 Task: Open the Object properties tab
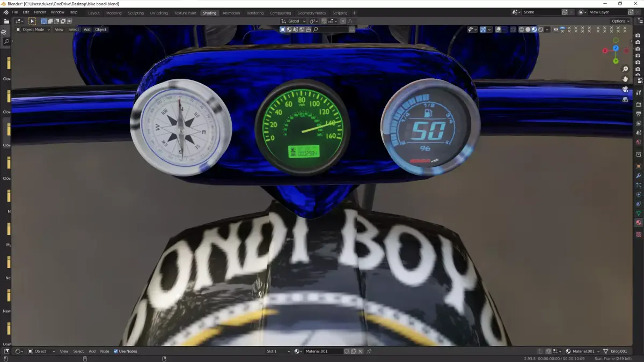[x=639, y=166]
